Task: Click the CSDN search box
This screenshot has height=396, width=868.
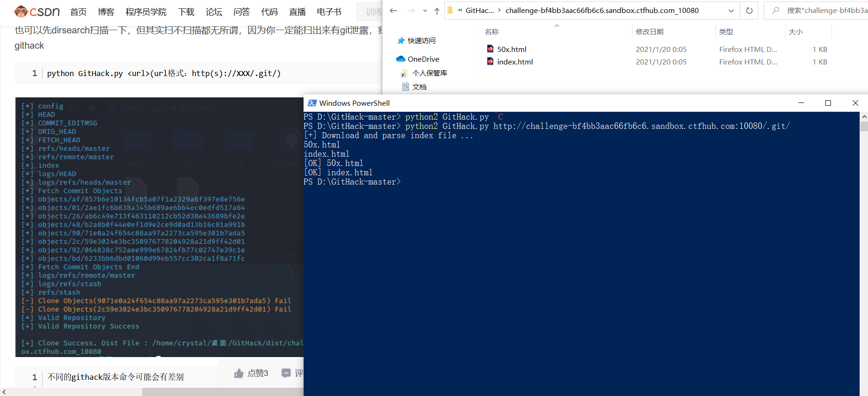Action: click(369, 12)
